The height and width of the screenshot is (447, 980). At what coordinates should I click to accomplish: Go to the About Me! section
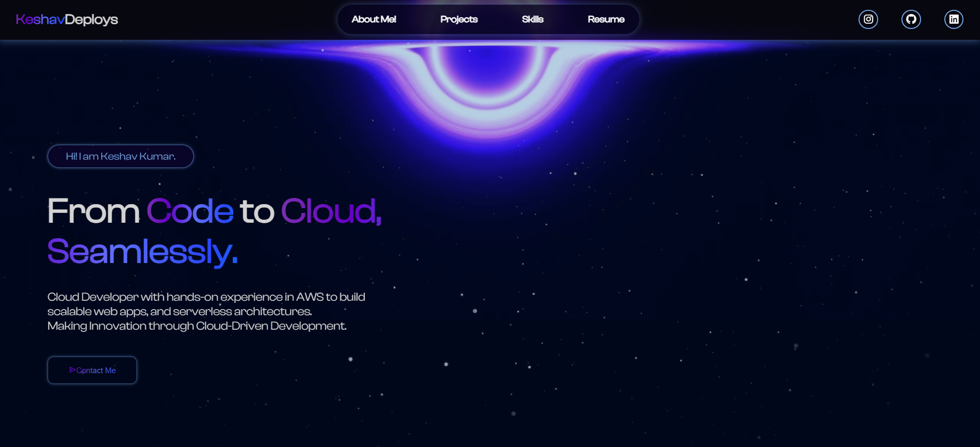[374, 19]
